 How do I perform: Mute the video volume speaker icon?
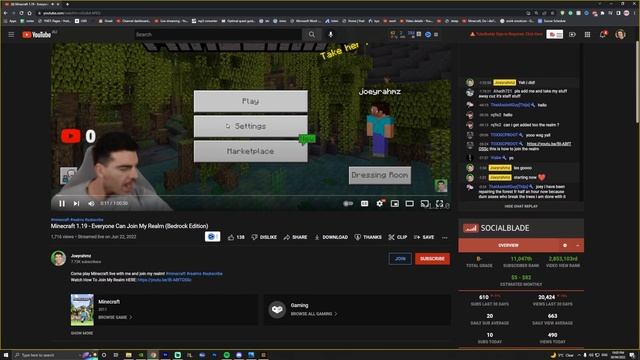(91, 203)
